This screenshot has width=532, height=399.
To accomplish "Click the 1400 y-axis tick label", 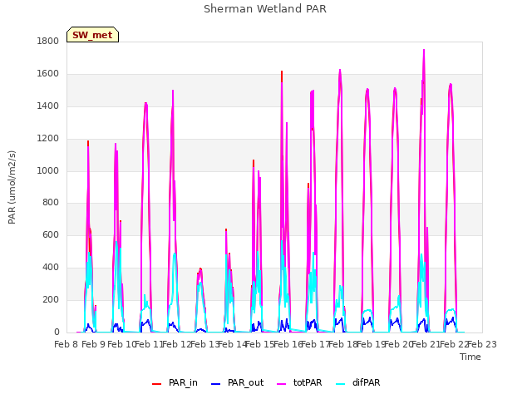I will coord(48,106).
